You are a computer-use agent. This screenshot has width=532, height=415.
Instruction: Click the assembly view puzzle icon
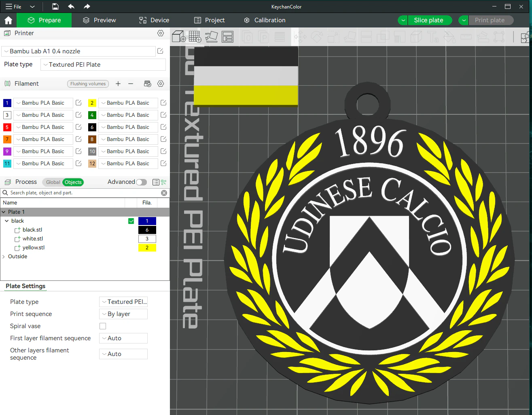click(x=525, y=37)
